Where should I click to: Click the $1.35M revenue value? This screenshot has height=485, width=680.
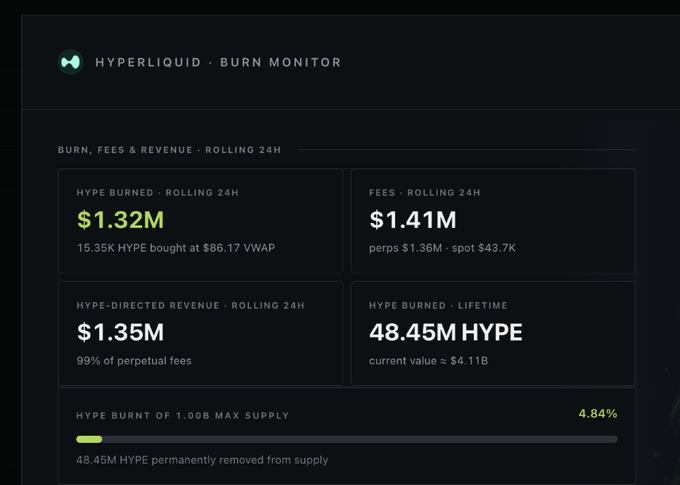(x=121, y=332)
